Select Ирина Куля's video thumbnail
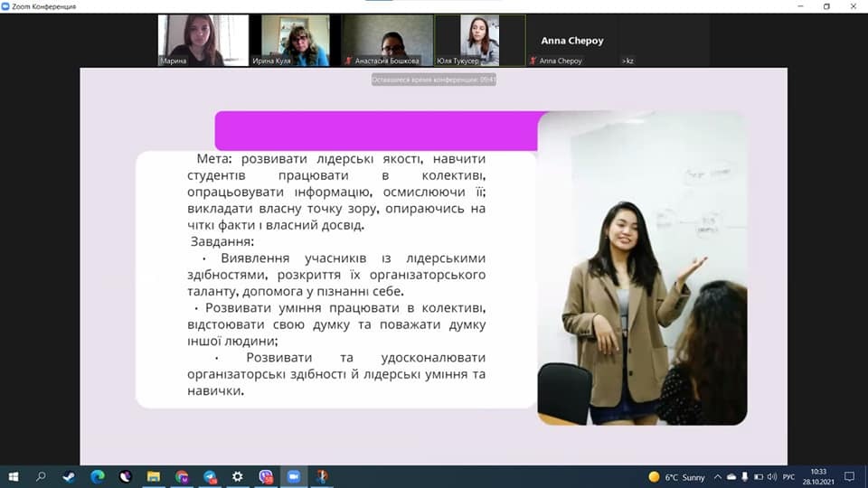 (x=296, y=40)
